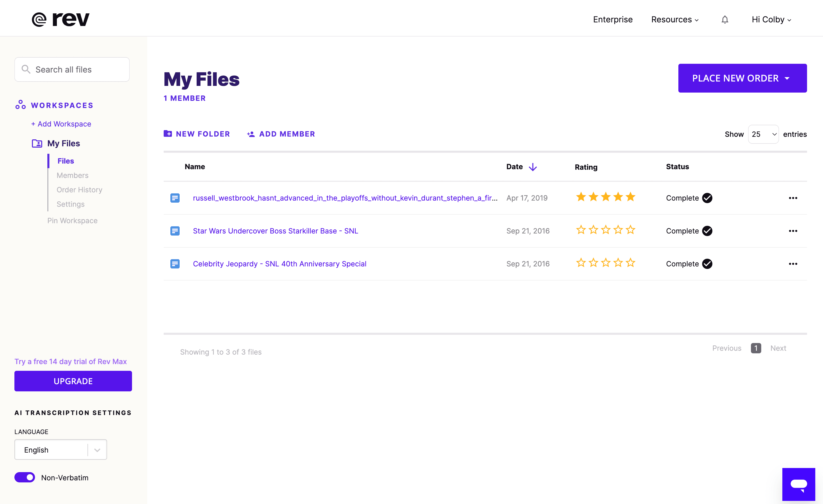Rate the Celebrity Jeopardy file five stars
823x504 pixels.
(x=630, y=263)
